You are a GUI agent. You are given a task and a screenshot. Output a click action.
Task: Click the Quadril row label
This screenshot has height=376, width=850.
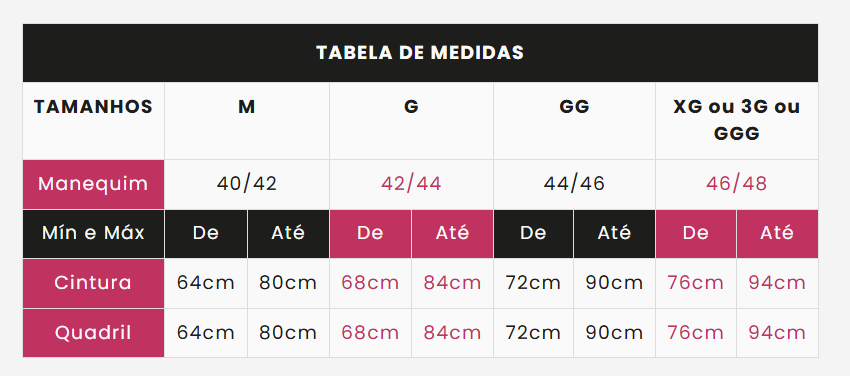click(93, 333)
